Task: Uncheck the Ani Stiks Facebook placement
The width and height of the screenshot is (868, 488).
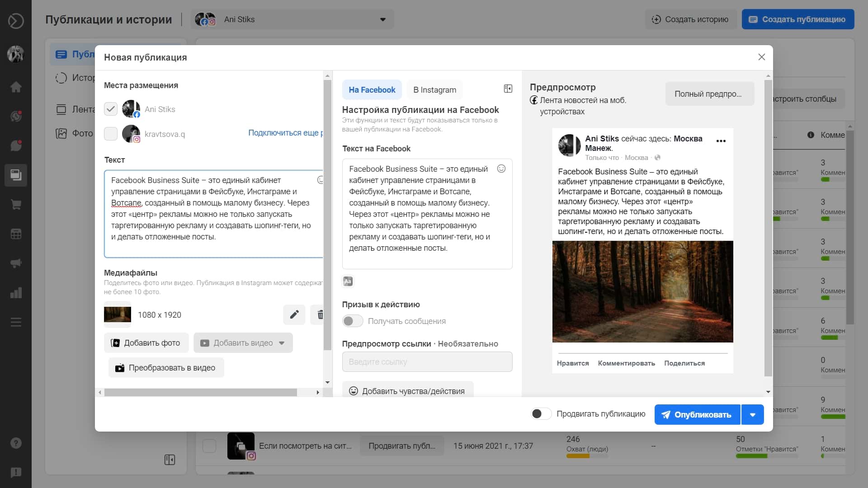Action: (x=111, y=109)
